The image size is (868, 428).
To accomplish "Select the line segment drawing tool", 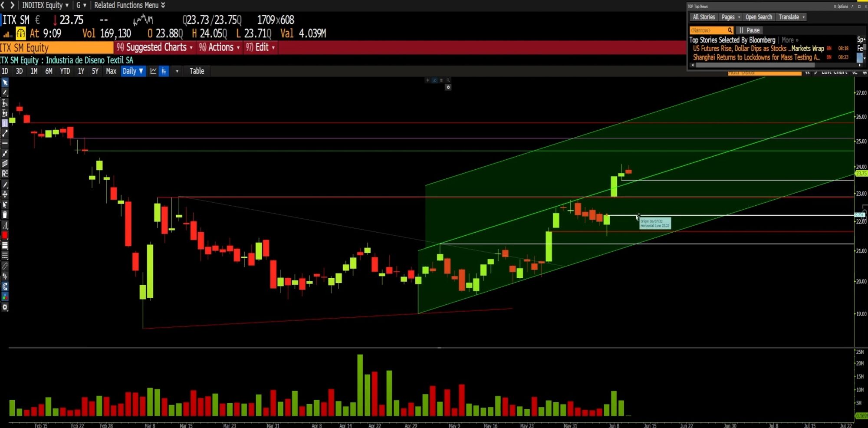I will [5, 133].
